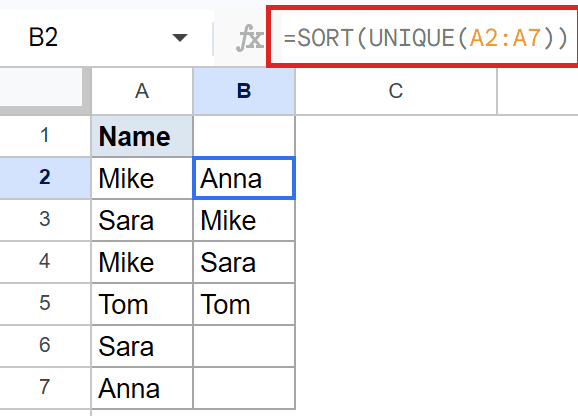Select empty cell B1
The height and width of the screenshot is (416, 578).
point(244,136)
